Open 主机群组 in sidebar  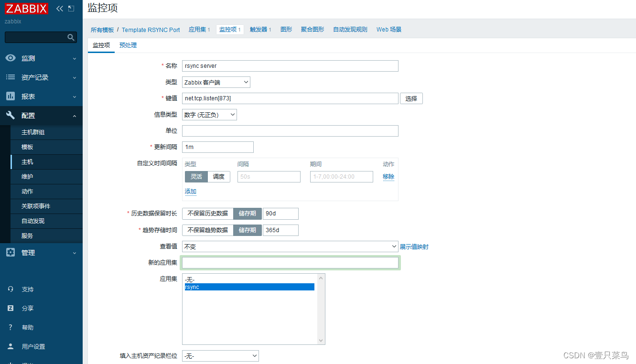coord(46,132)
